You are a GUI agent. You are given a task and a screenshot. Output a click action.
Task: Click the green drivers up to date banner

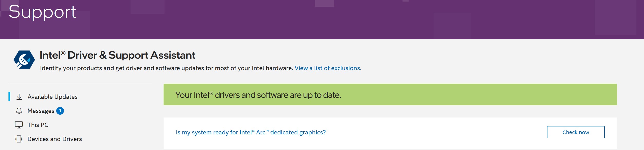pyautogui.click(x=390, y=94)
